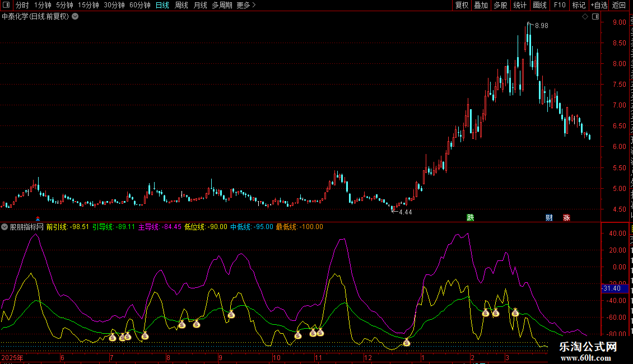
Task: Click money bag signal left of March
Action: (x=496, y=312)
